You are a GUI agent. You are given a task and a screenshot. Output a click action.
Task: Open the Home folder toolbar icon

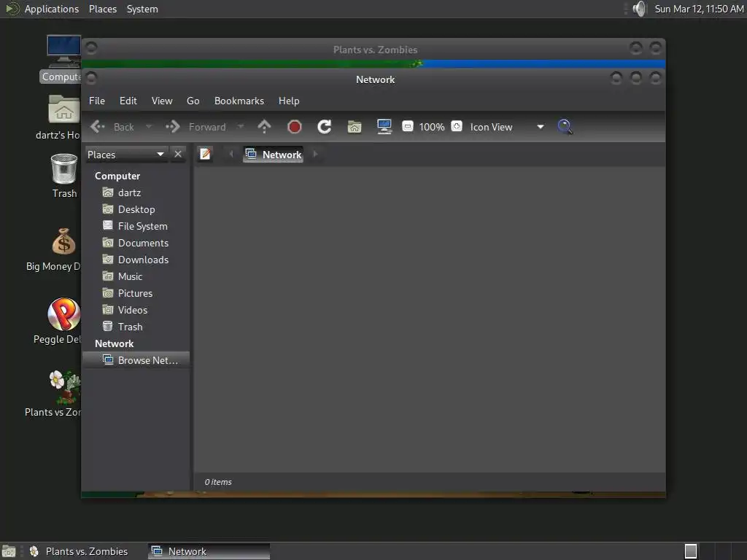click(x=355, y=127)
